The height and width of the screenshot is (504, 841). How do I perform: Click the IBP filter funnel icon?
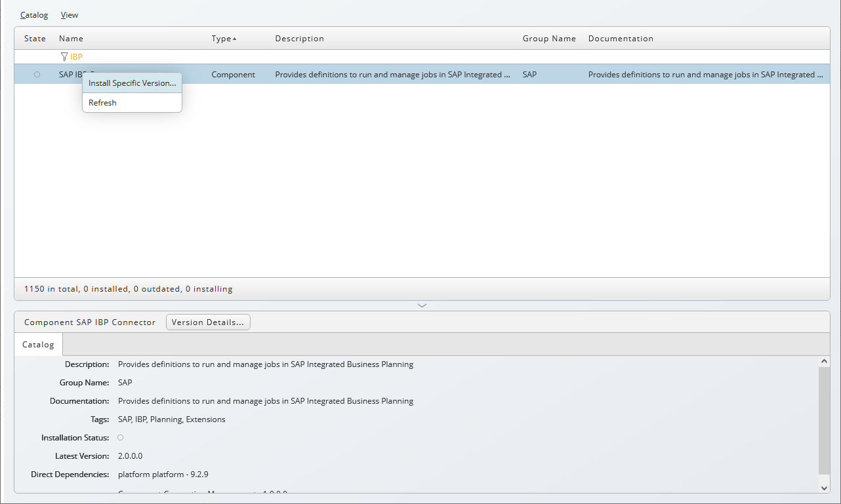64,57
